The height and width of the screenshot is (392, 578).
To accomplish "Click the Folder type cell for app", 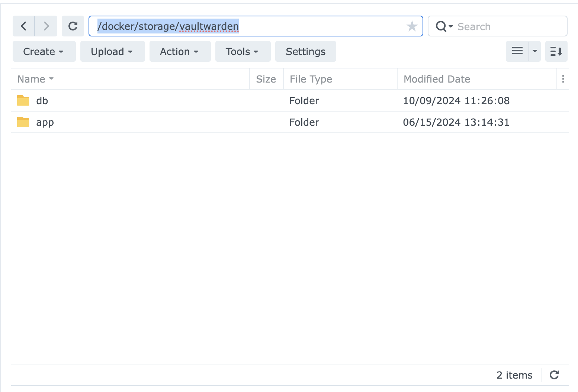I will [304, 122].
